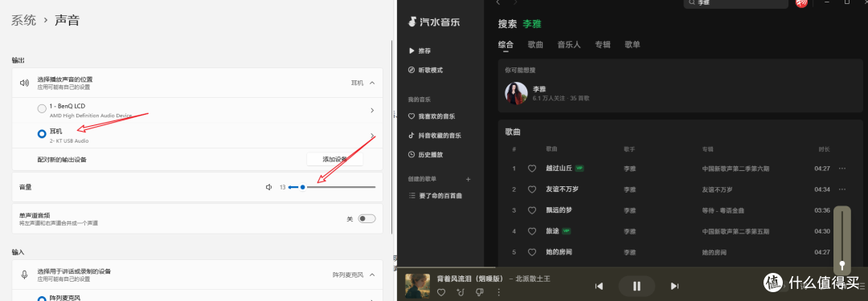Image resolution: width=868 pixels, height=301 pixels.
Task: Like the song 她的房间
Action: [532, 252]
